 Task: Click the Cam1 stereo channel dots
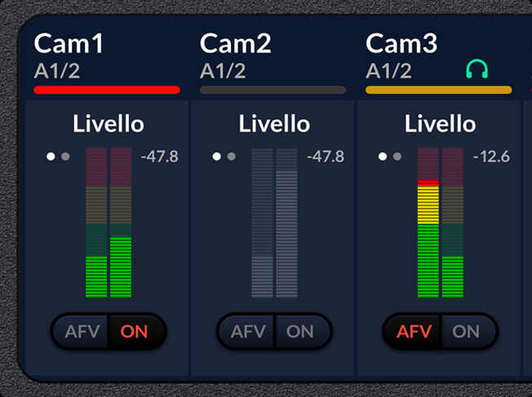58,156
